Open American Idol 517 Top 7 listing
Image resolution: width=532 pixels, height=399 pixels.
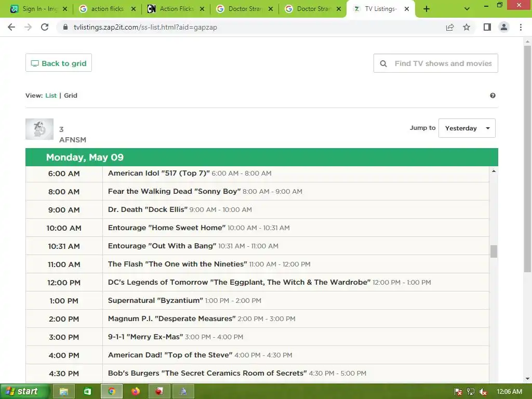coord(159,174)
